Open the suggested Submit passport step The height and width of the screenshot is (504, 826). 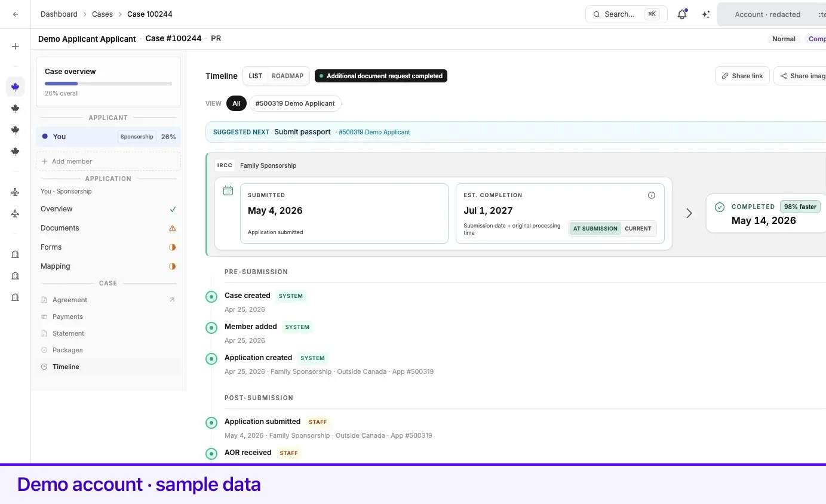(x=302, y=132)
